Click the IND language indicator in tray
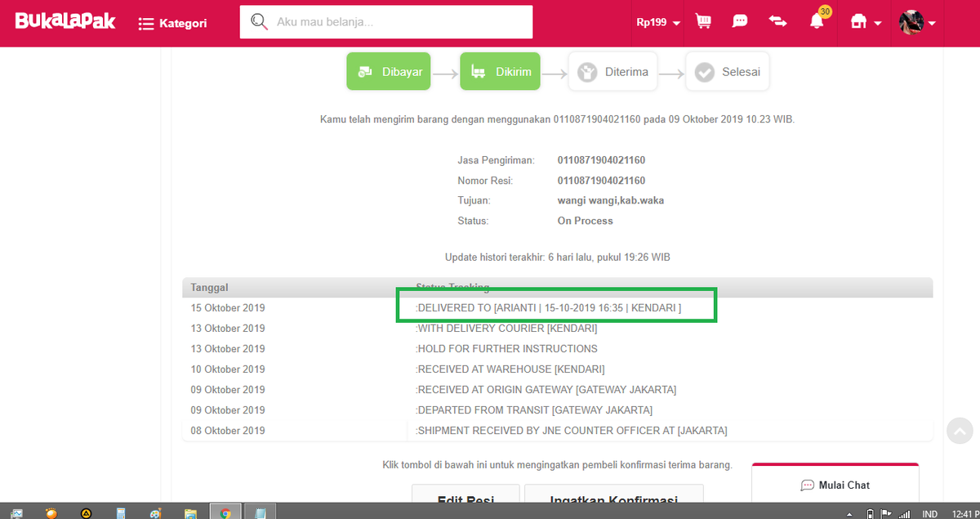Screen dimensions: 980x519 (x=929, y=513)
